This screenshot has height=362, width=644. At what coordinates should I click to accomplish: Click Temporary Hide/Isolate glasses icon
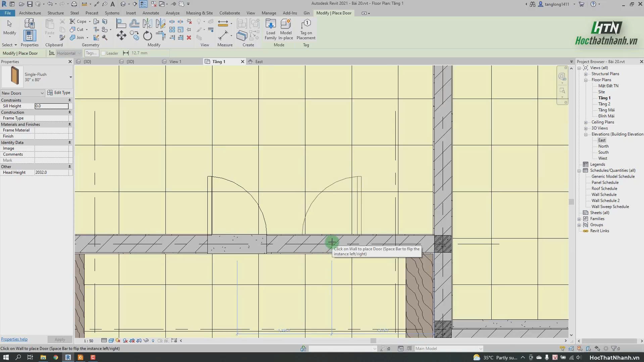click(x=146, y=341)
